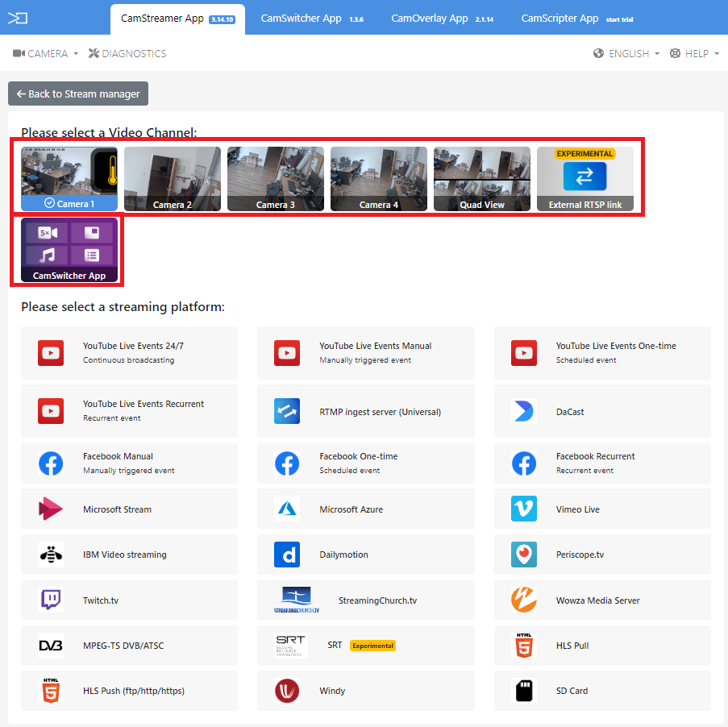Open the CAMERA dropdown menu

point(45,53)
